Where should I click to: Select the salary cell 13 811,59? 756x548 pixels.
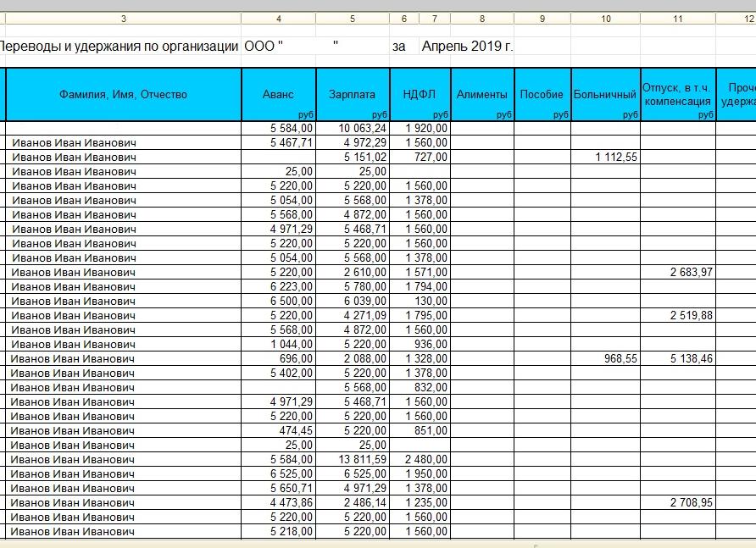click(x=353, y=459)
